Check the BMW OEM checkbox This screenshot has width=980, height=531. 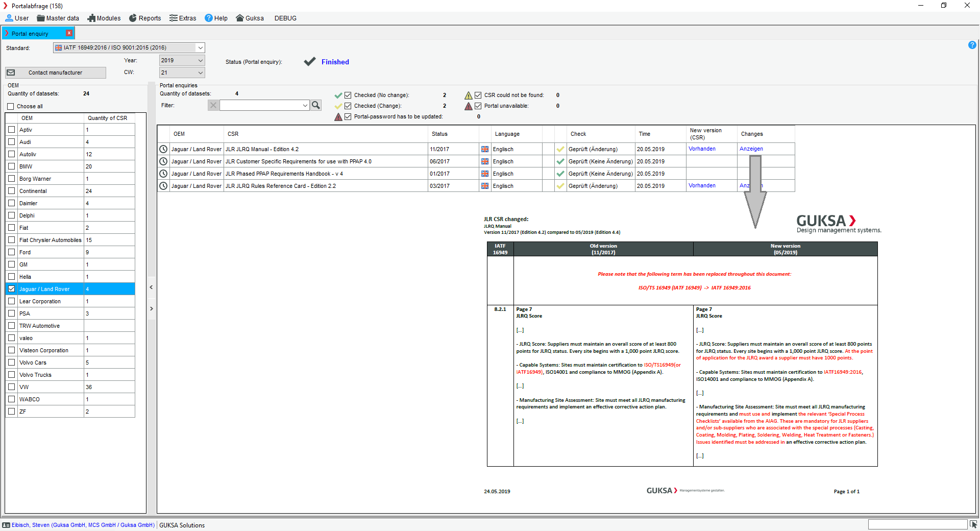pos(12,166)
